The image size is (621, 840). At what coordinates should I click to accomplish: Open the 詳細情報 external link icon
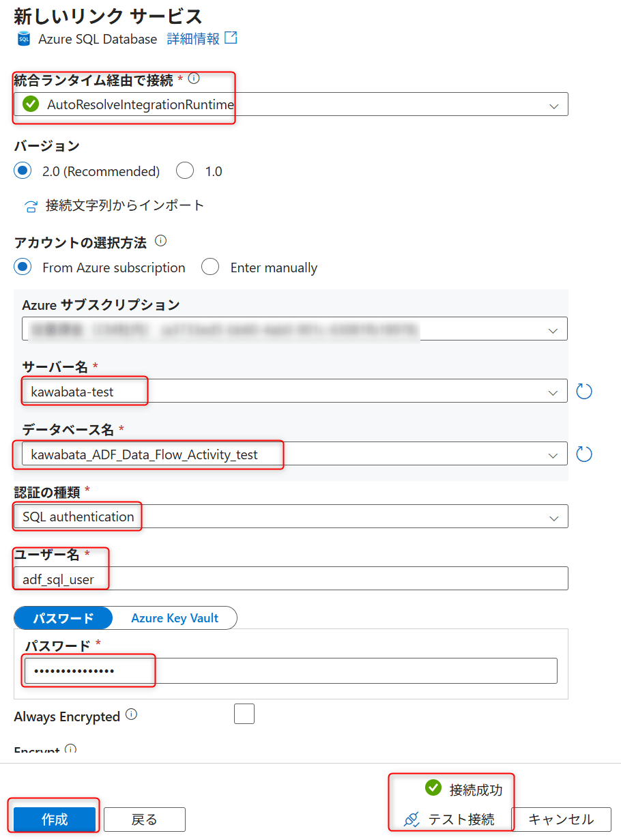click(x=231, y=38)
